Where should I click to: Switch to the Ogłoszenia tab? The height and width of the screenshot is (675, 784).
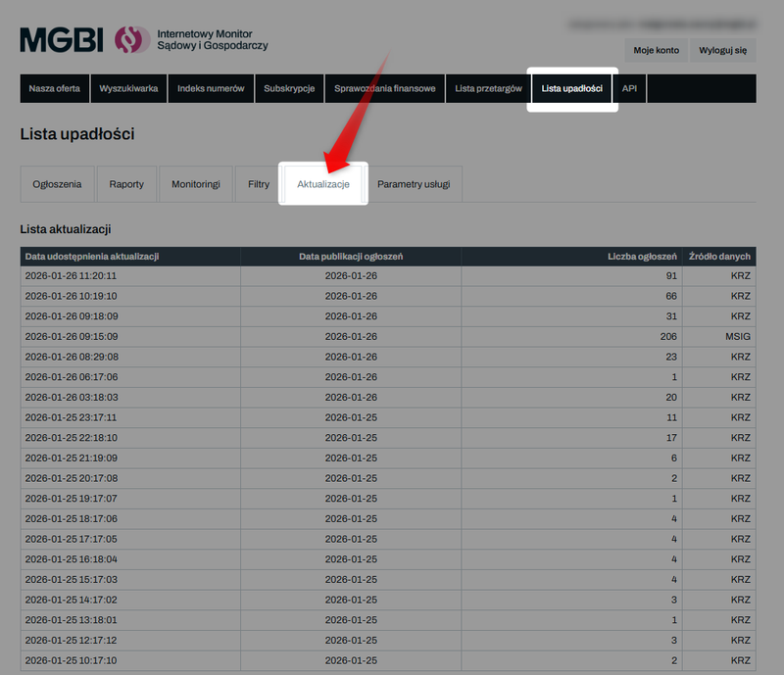[x=57, y=184]
